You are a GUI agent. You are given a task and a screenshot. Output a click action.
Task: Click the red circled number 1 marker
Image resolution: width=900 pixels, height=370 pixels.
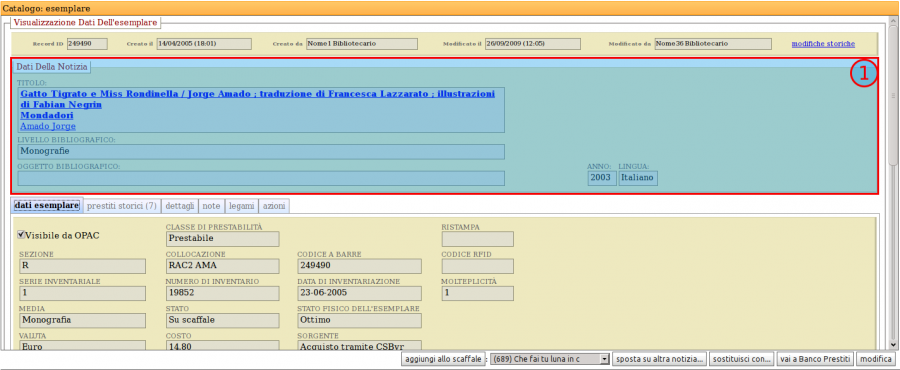[864, 74]
